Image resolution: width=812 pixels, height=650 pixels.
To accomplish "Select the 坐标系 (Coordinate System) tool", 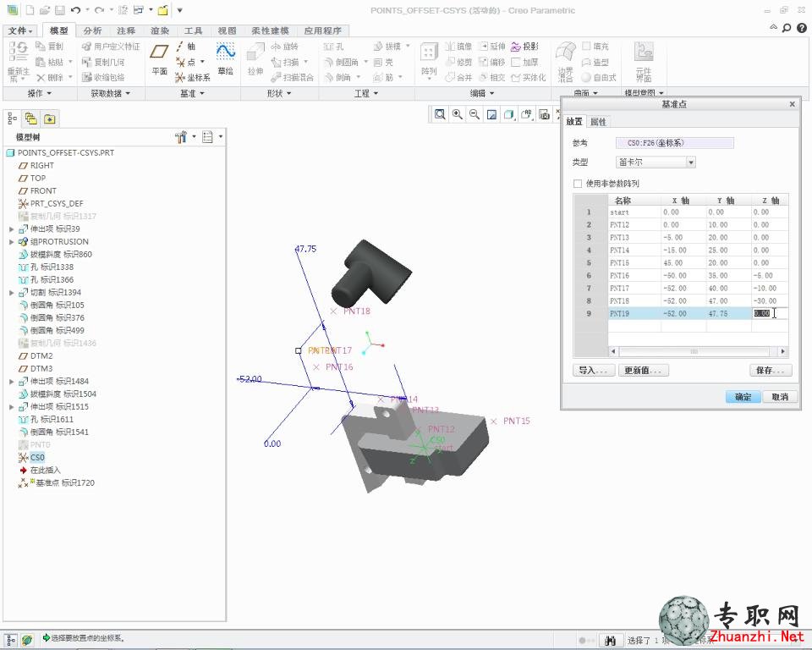I will click(193, 77).
